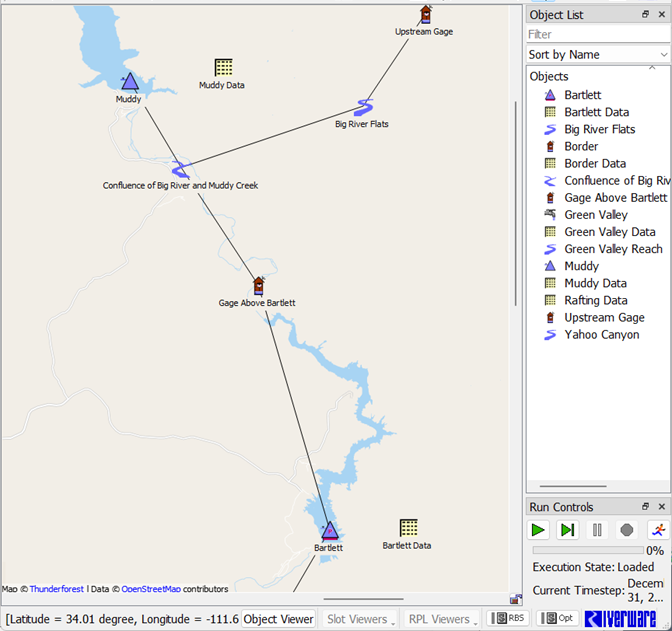672x631 pixels.
Task: Click the Muddy reservoir icon on the map
Action: 129,81
